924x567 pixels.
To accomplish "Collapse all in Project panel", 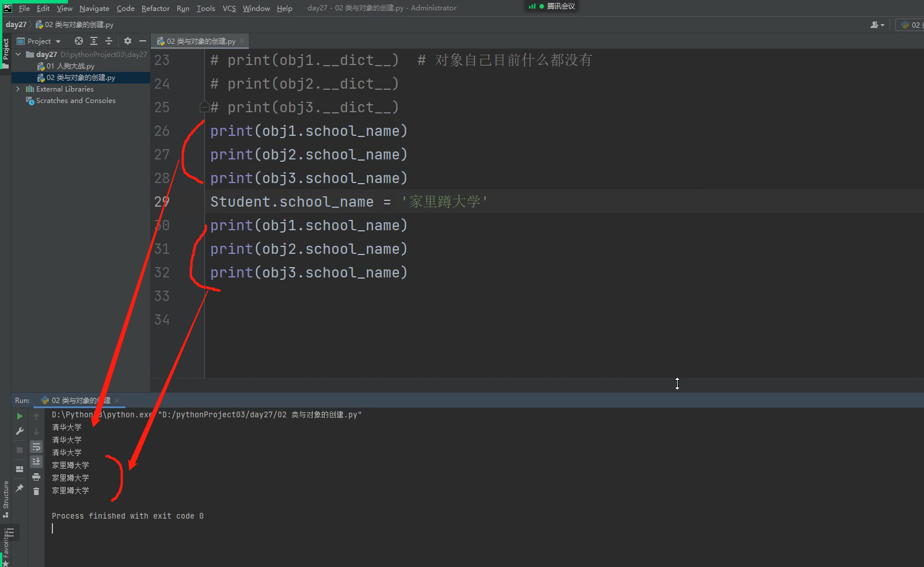I will (109, 41).
